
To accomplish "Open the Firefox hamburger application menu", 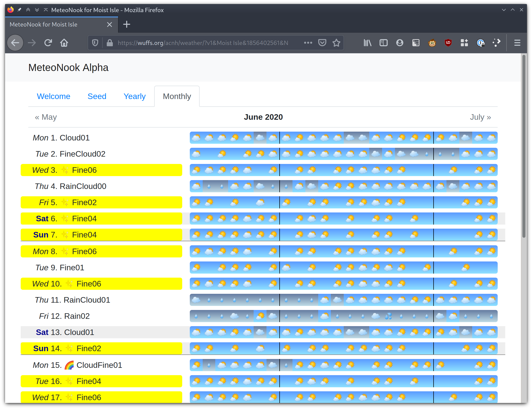I will (517, 43).
